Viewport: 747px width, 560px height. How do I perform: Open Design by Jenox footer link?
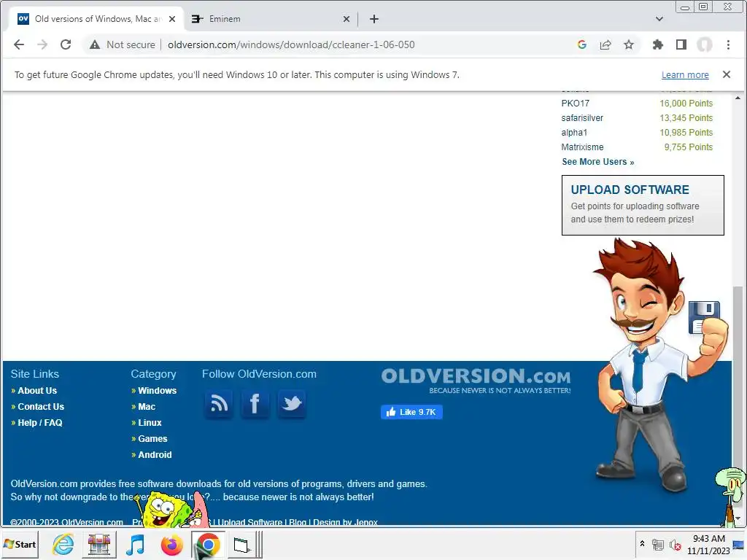[345, 522]
